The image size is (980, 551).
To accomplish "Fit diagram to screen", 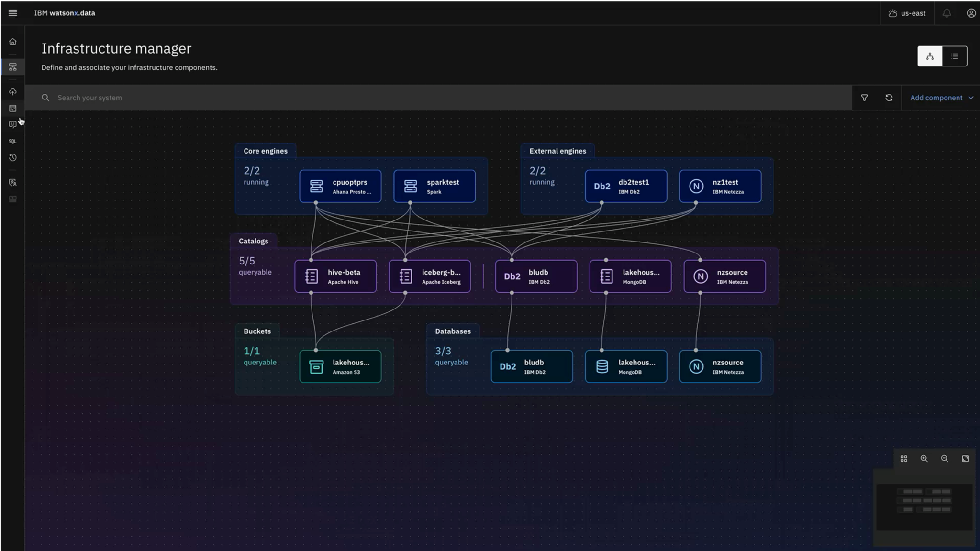I will pyautogui.click(x=965, y=458).
